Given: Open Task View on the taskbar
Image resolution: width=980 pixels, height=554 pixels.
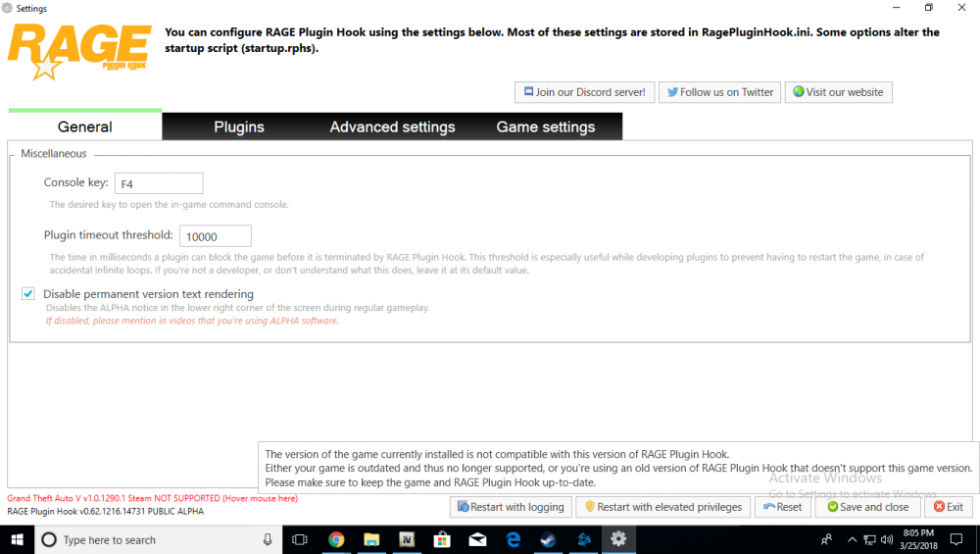Looking at the screenshot, I should click(x=300, y=539).
